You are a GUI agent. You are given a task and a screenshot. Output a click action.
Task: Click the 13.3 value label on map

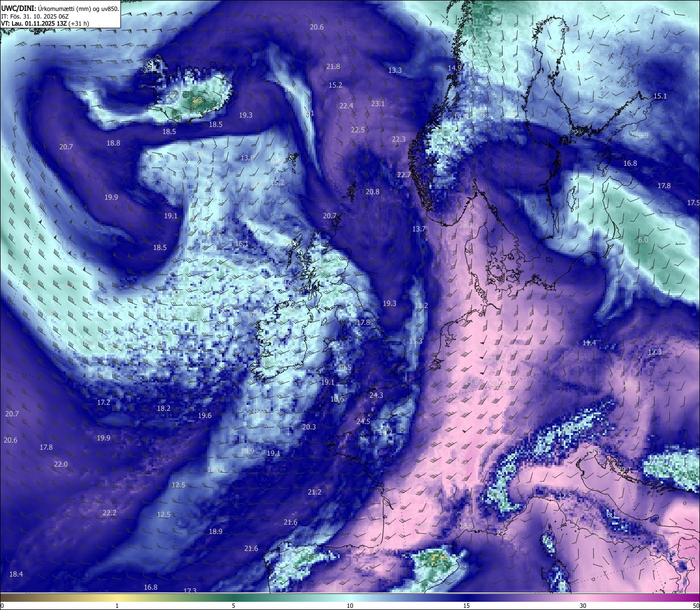395,71
